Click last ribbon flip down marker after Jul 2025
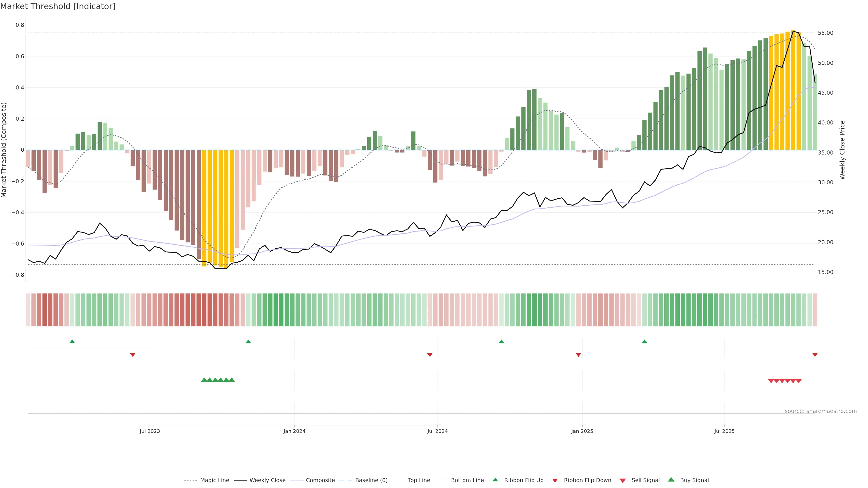The image size is (868, 488). pos(815,355)
